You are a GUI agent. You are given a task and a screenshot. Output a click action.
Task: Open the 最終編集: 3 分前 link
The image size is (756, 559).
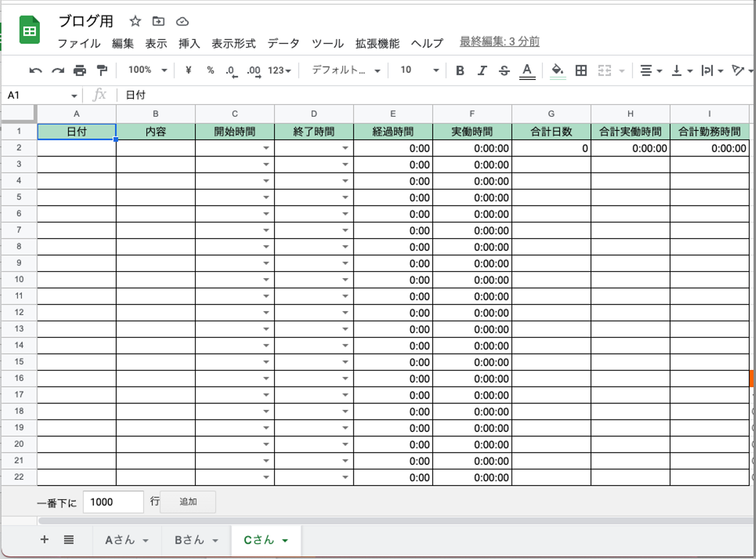coord(500,42)
